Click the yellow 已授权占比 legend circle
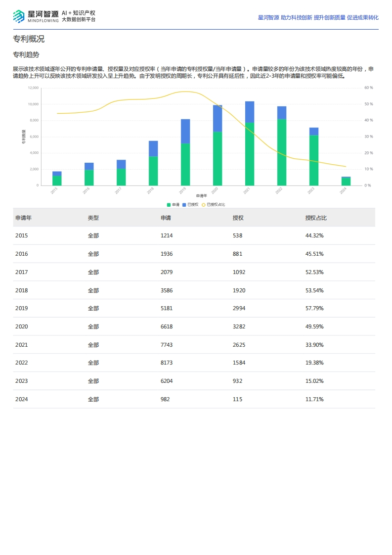Viewport: 392px width, 555px height. tap(204, 205)
